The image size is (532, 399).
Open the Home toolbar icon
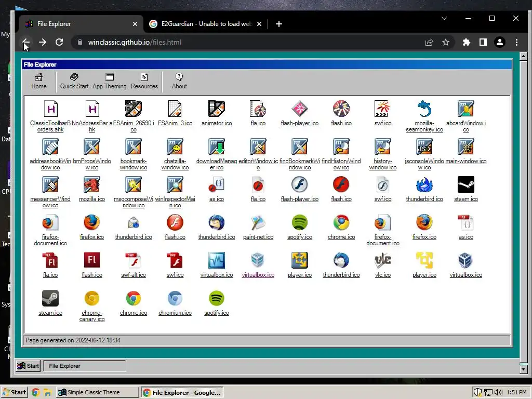click(x=38, y=81)
